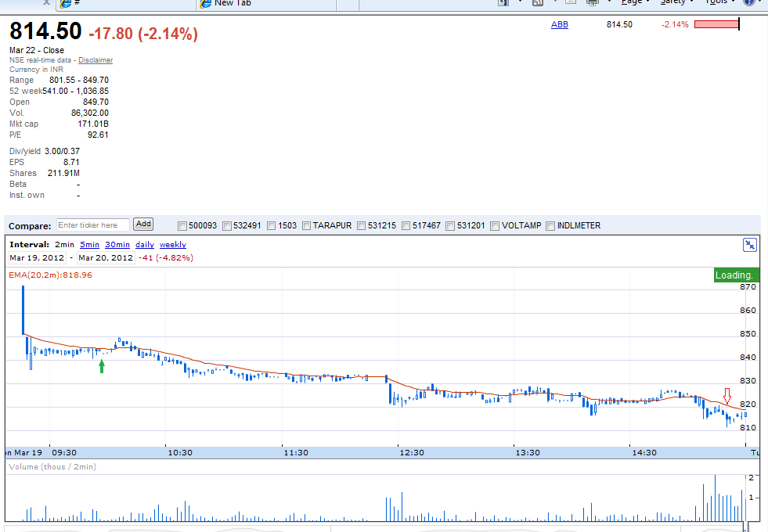Switch chart interval to 5min
Viewport: 768px width, 532px height.
(89, 245)
